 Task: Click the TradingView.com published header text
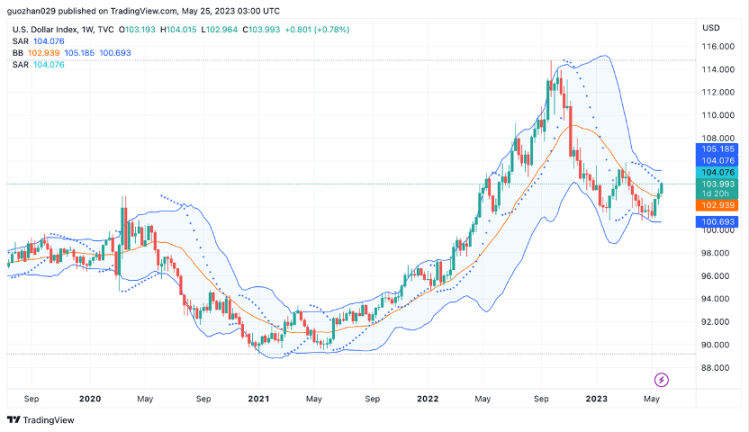pos(139,11)
